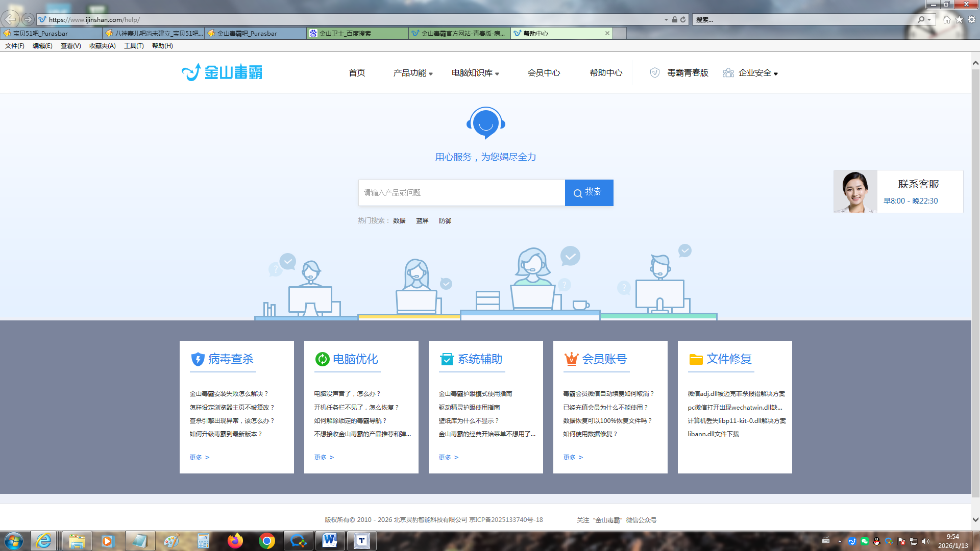
Task: Click the 金山毒霸 logo icon
Action: (191, 72)
